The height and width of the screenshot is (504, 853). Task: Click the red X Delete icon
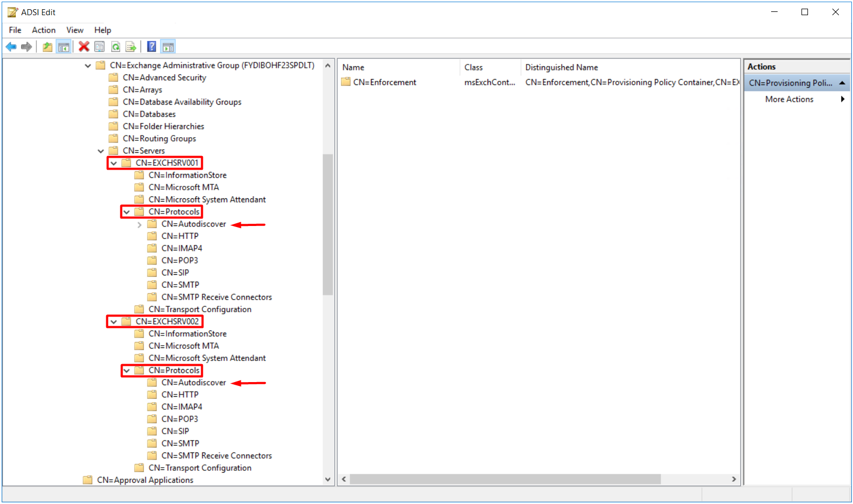84,47
